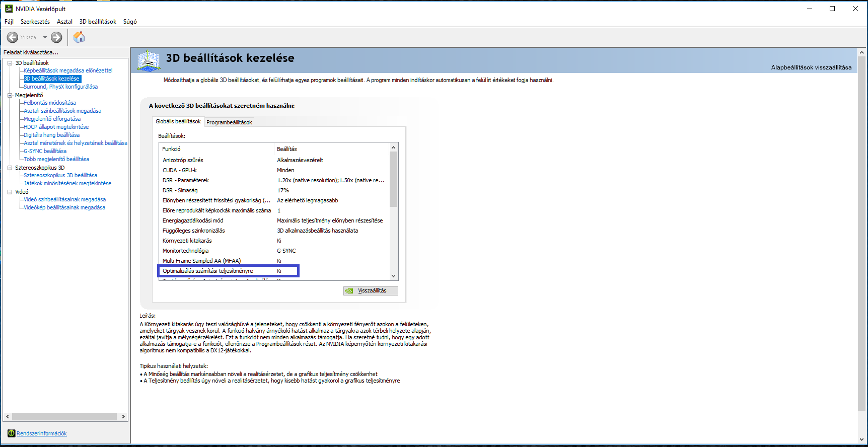The width and height of the screenshot is (868, 447).
Task: Collapse the Megjelenítő tree node
Action: [10, 95]
